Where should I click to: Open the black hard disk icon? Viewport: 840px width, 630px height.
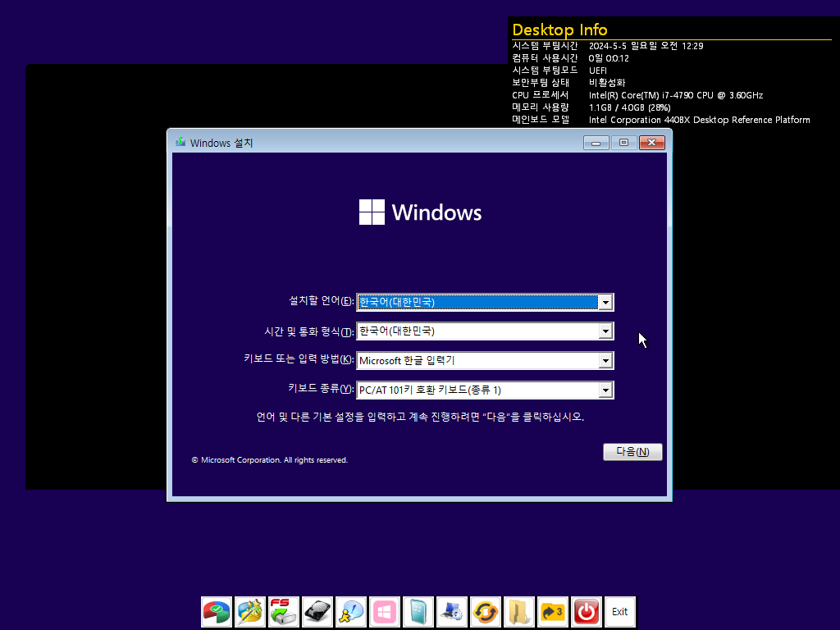click(x=317, y=611)
